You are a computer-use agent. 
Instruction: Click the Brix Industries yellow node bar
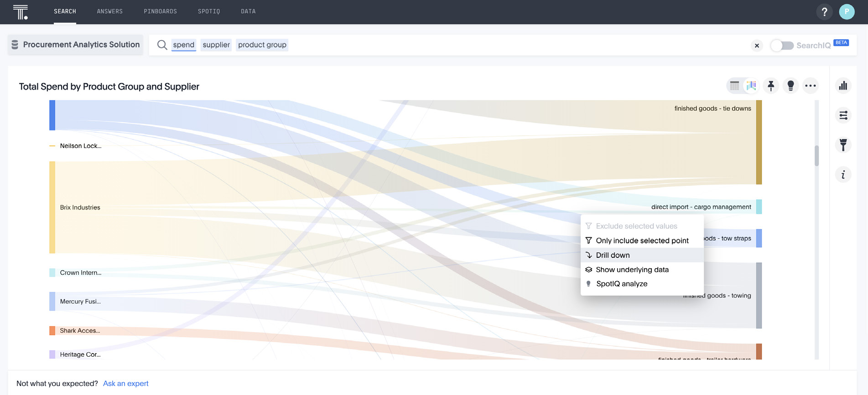[x=52, y=207]
